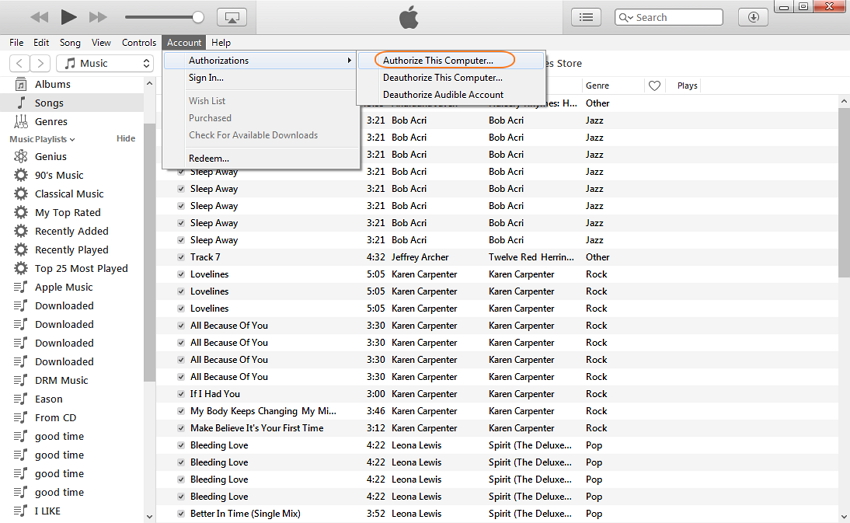Select the If I Had You song

(215, 394)
